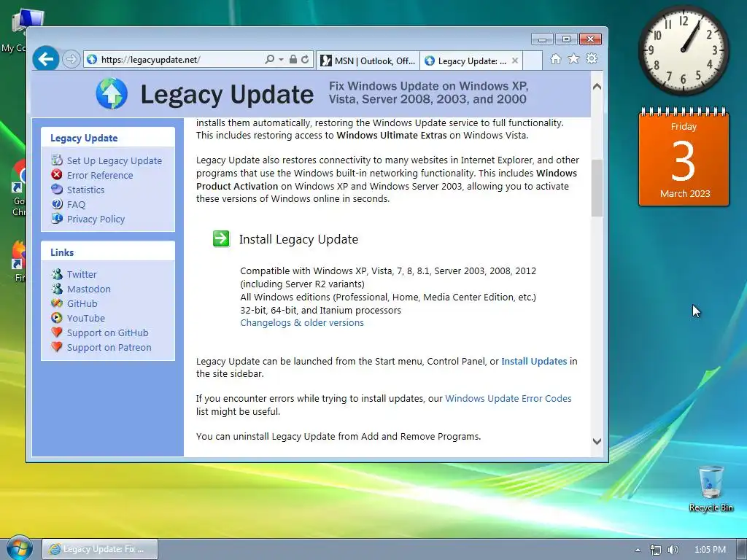Open Favorites star icon
Viewport: 747px width, 560px height.
pos(573,58)
